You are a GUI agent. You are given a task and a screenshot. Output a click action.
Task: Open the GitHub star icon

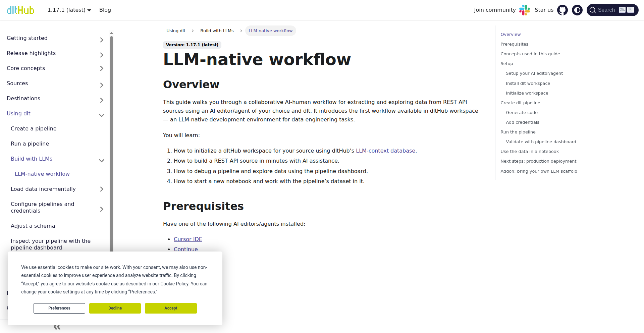pos(562,10)
